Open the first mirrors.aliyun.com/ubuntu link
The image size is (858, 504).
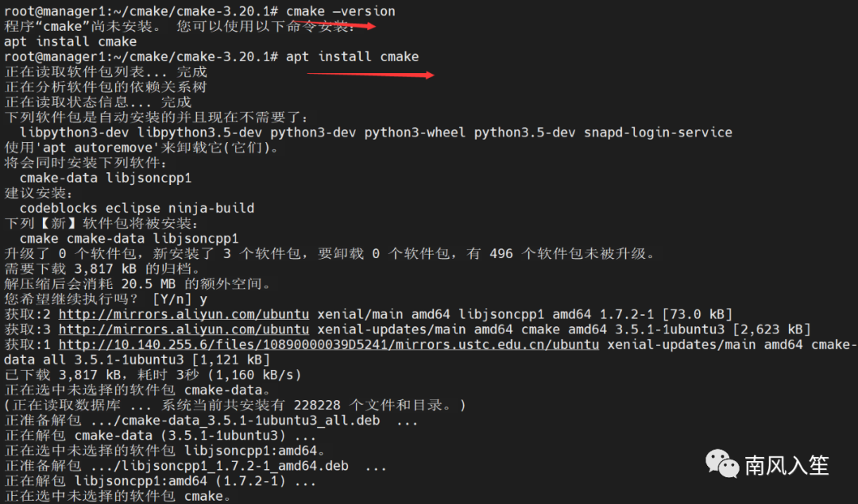tap(184, 314)
